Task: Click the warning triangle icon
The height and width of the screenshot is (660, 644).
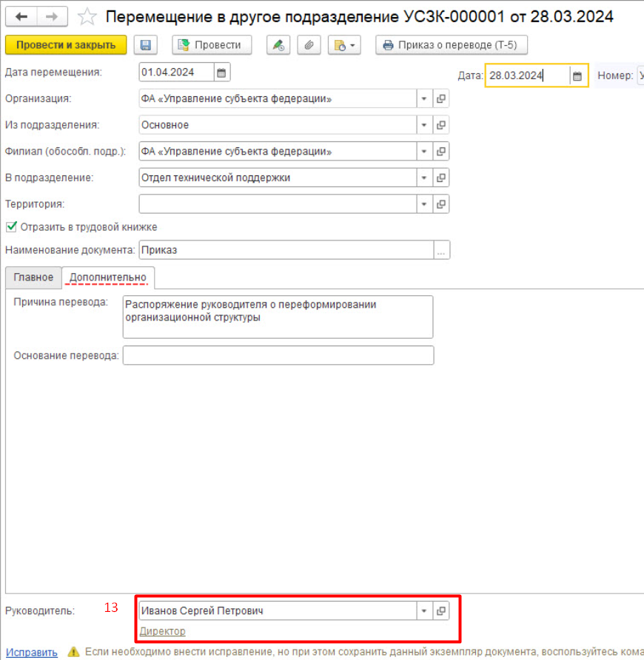Action: coord(74,652)
